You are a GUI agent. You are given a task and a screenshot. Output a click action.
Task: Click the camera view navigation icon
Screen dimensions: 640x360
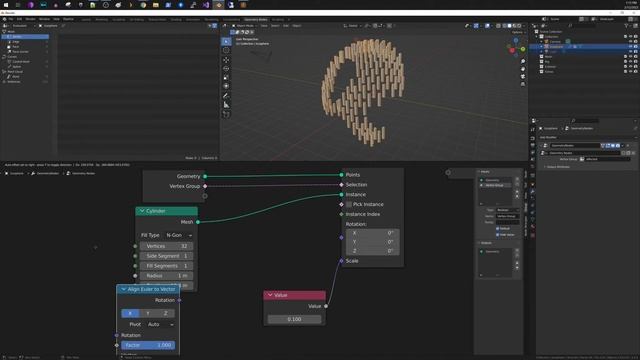pos(523,76)
